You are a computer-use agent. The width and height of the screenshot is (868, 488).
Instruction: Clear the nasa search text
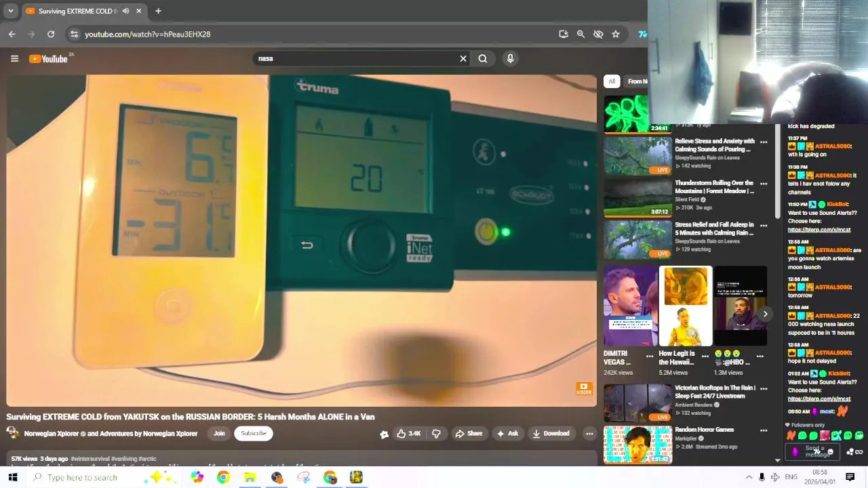point(463,58)
